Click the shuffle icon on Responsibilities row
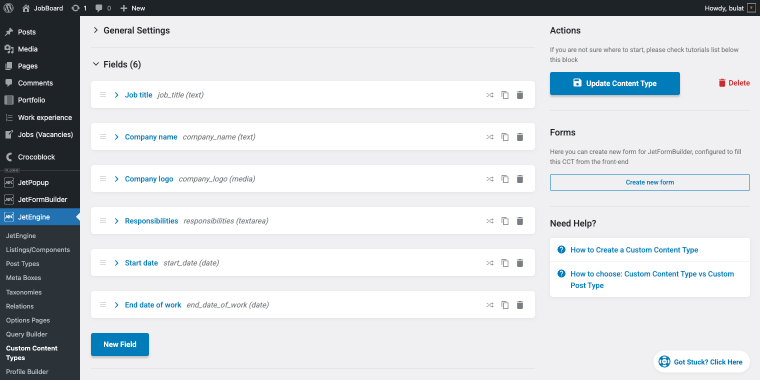Image resolution: width=760 pixels, height=380 pixels. (x=490, y=221)
